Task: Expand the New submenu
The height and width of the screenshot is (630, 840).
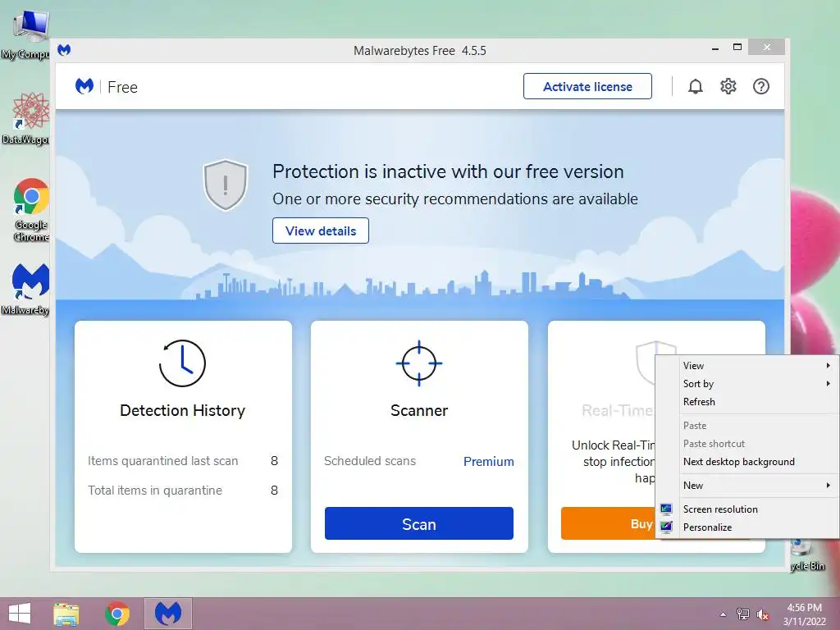Action: 747,486
